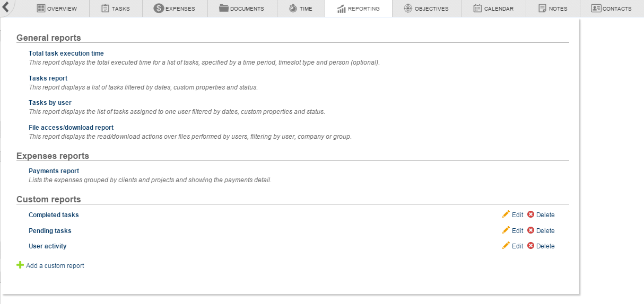
Task: Open the Tasks by user report
Action: point(50,103)
